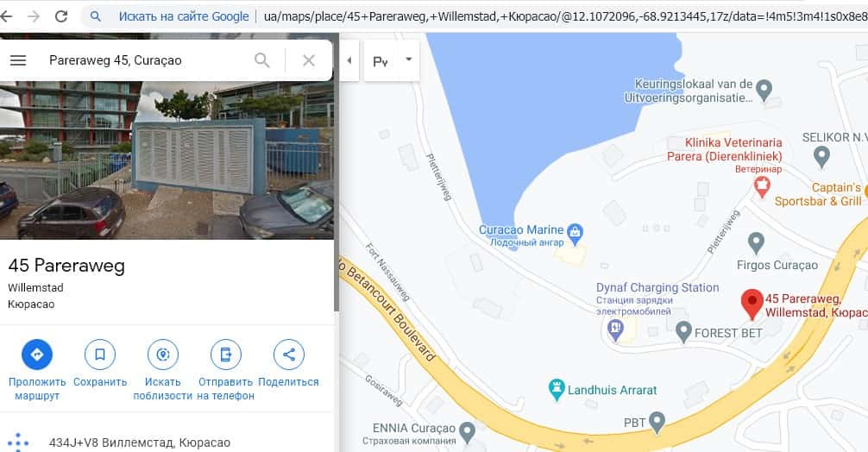Click the directions route icon
Screen dimensions: 868x452
tap(37, 355)
